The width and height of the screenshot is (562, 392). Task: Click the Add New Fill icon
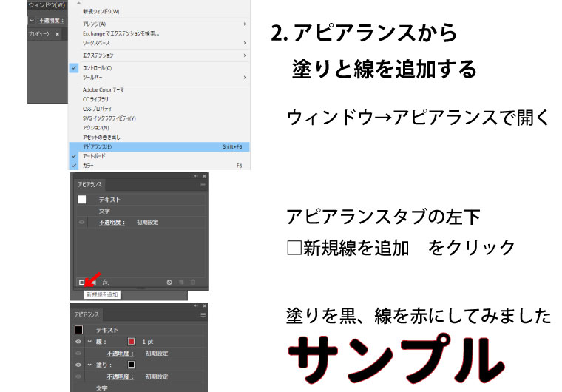point(93,282)
